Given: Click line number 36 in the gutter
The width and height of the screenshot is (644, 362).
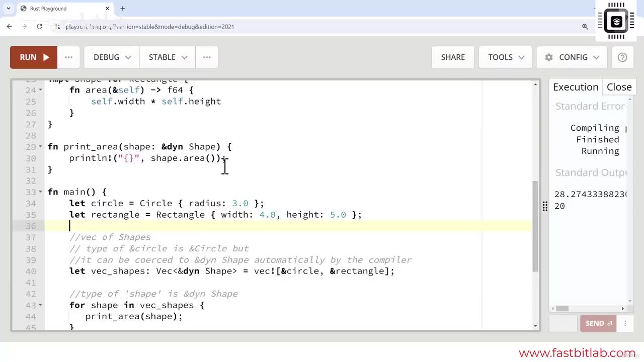Looking at the screenshot, I should click(31, 226).
